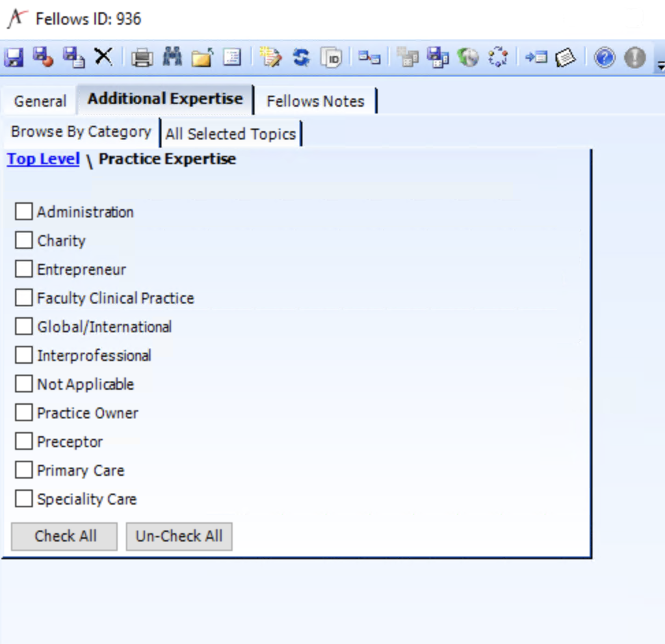Tick the Primary Care checkbox

click(x=24, y=470)
